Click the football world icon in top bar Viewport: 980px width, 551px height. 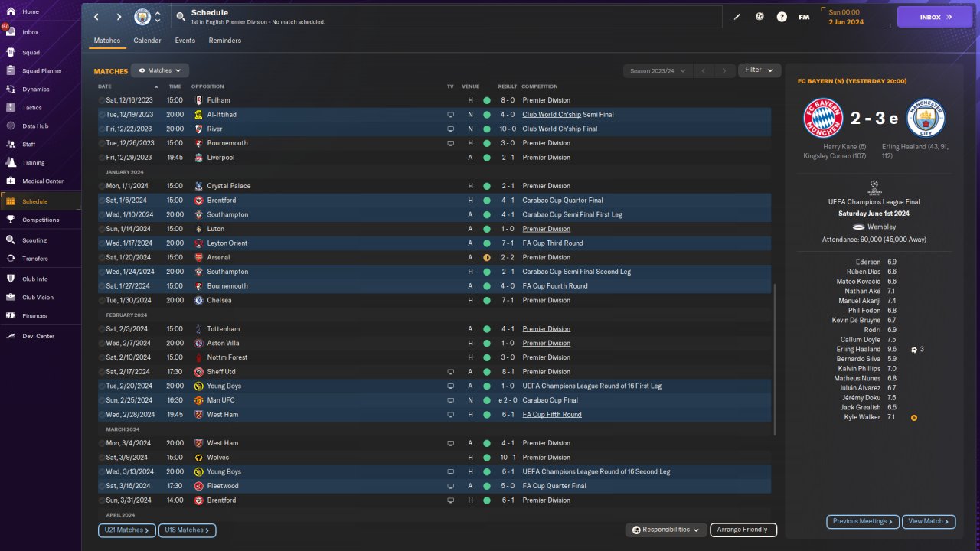point(759,17)
